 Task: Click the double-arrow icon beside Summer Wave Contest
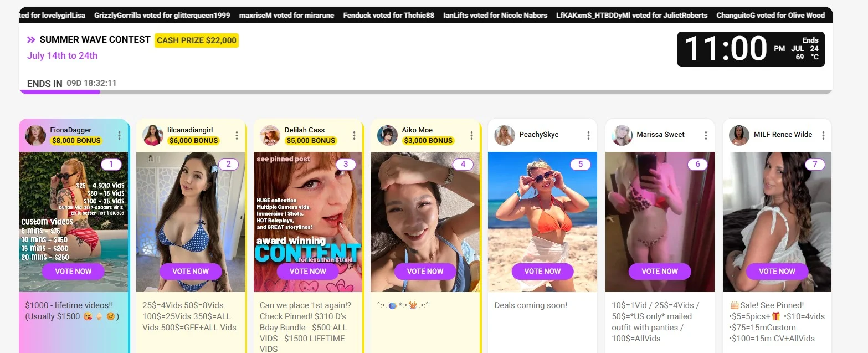click(x=32, y=40)
